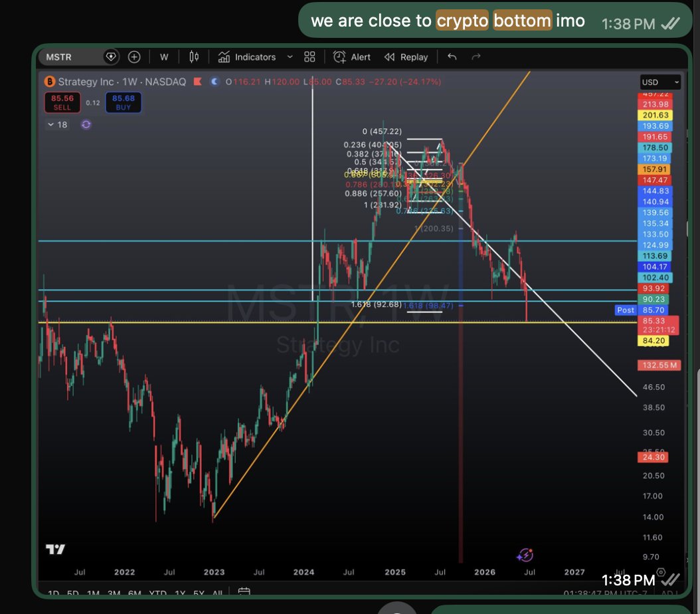Click the red flag icon in the legend
This screenshot has width=700, height=614.
pos(197,82)
